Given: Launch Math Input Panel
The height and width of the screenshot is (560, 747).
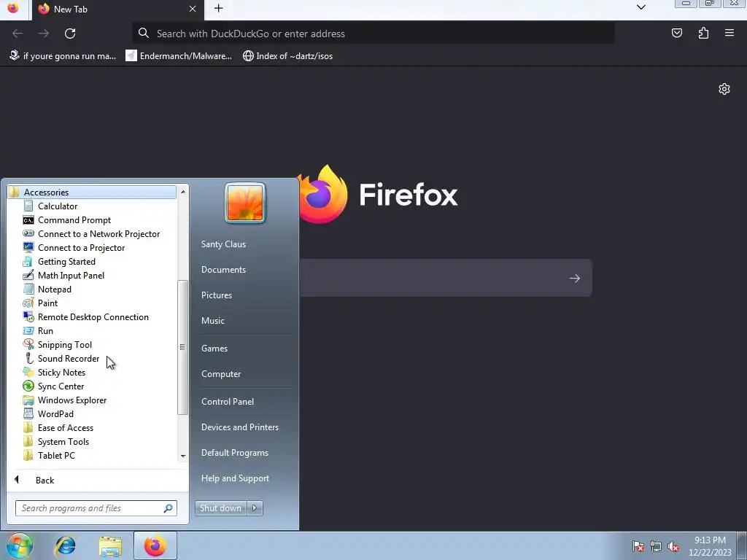Looking at the screenshot, I should pyautogui.click(x=71, y=275).
